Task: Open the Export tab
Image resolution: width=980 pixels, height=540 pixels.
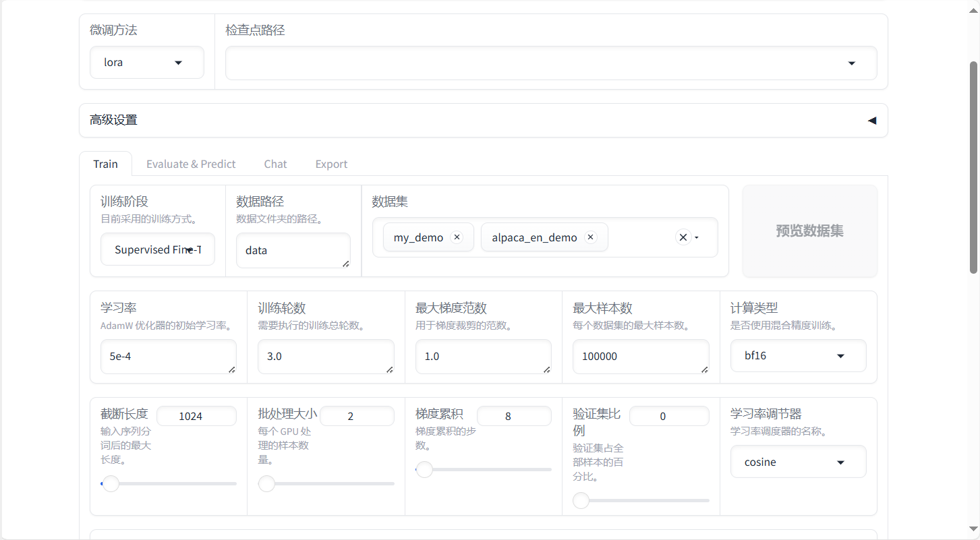Action: point(331,164)
